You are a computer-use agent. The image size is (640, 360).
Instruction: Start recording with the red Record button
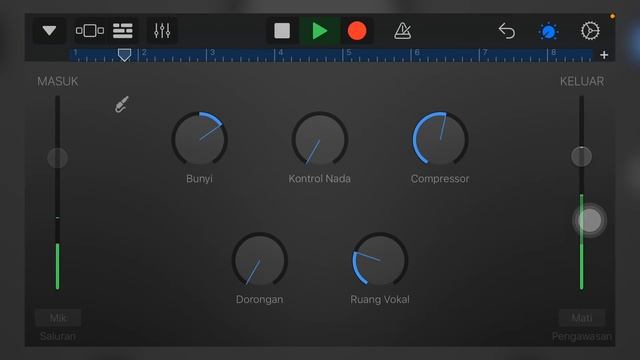pyautogui.click(x=357, y=31)
